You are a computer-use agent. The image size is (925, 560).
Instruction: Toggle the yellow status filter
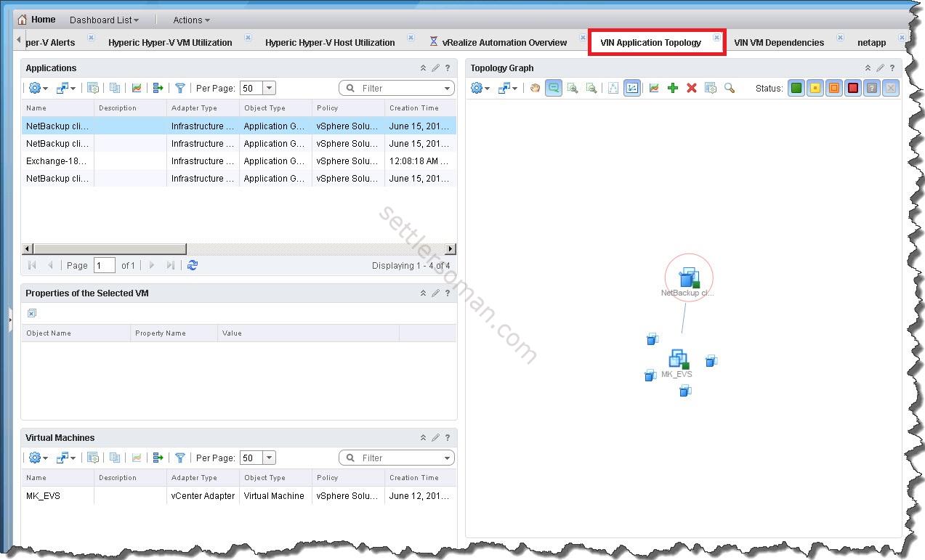(815, 88)
